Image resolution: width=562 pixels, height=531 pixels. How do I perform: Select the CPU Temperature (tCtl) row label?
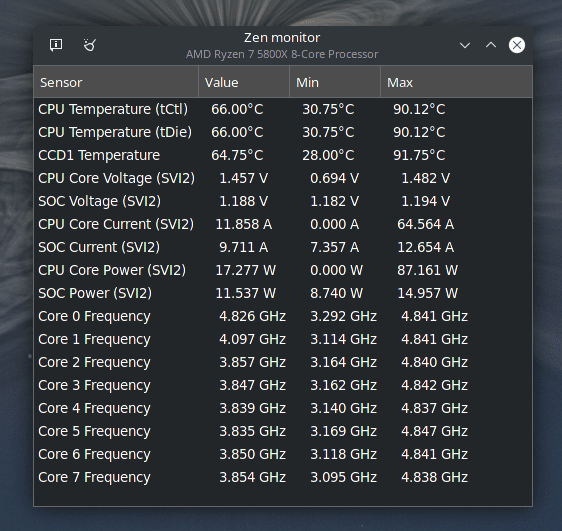(113, 109)
